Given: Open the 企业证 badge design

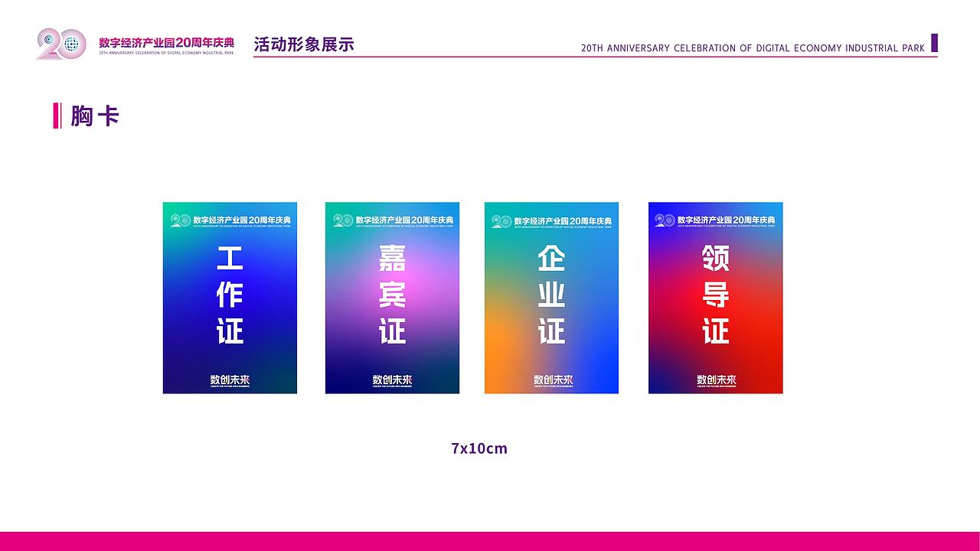Looking at the screenshot, I should click(x=551, y=297).
